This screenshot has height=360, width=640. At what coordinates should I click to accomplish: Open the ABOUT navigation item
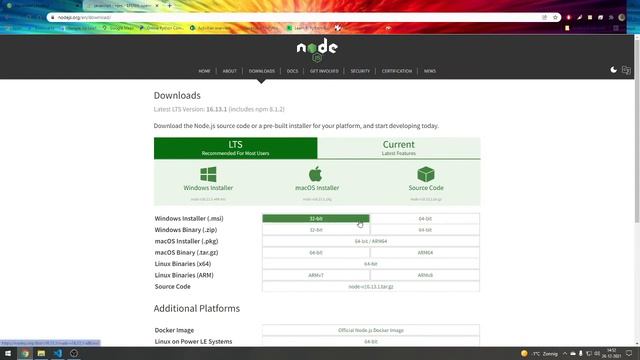click(229, 71)
